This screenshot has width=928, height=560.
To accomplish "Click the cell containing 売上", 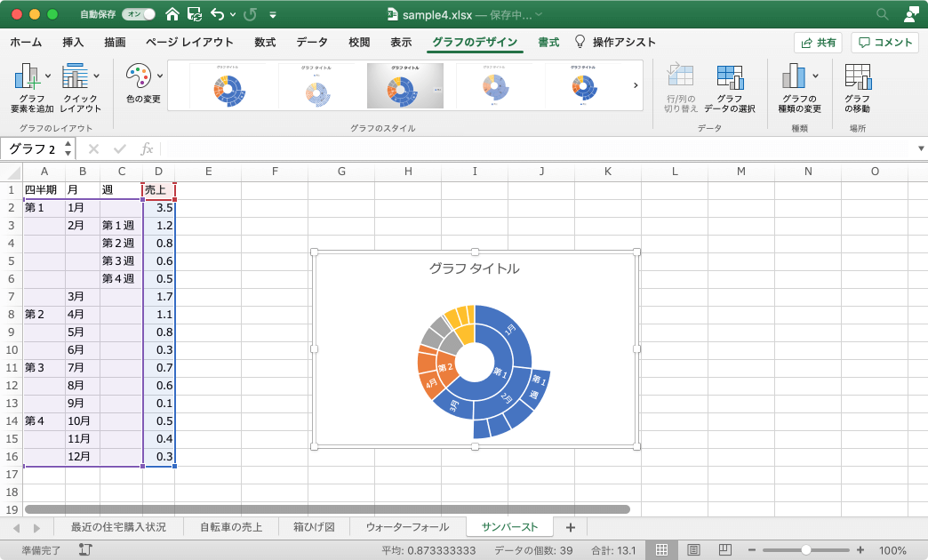I will tap(158, 190).
